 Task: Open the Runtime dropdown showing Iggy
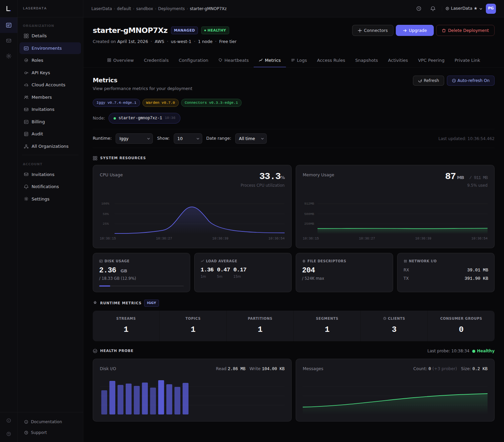134,138
